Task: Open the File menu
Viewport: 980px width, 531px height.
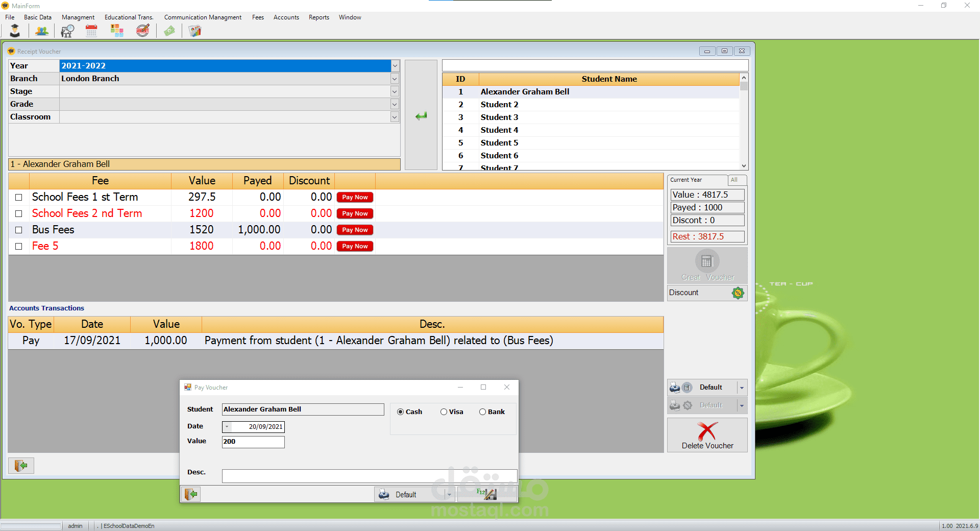Action: (x=10, y=17)
